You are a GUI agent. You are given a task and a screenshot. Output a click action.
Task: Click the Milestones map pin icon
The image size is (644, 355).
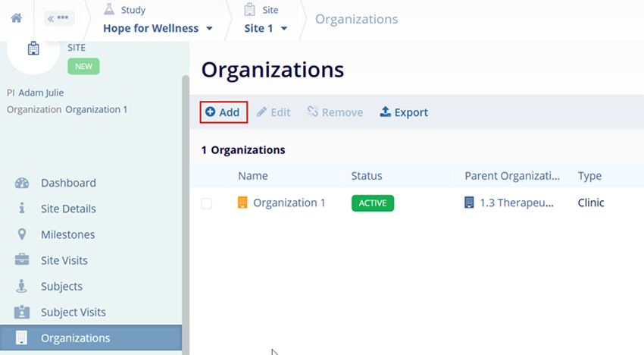click(x=22, y=234)
